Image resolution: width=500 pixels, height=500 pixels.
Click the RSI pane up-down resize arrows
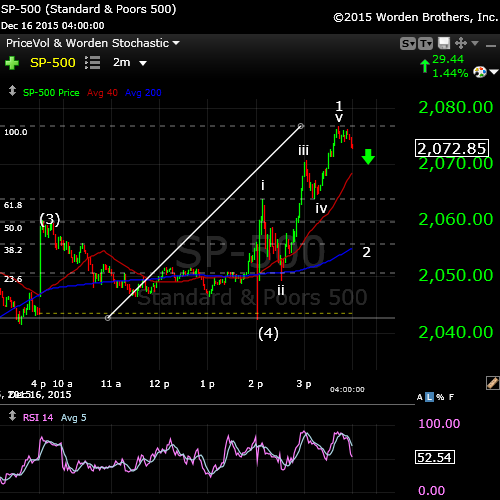[12, 416]
